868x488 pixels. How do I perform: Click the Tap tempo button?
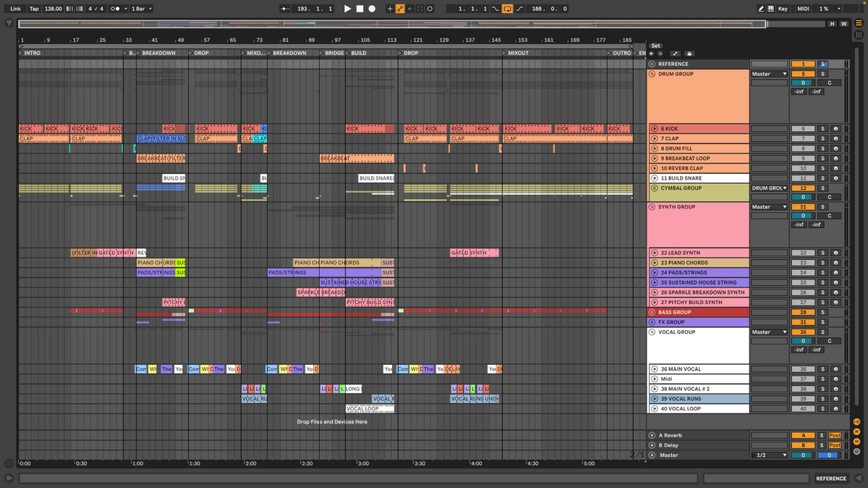pos(33,9)
